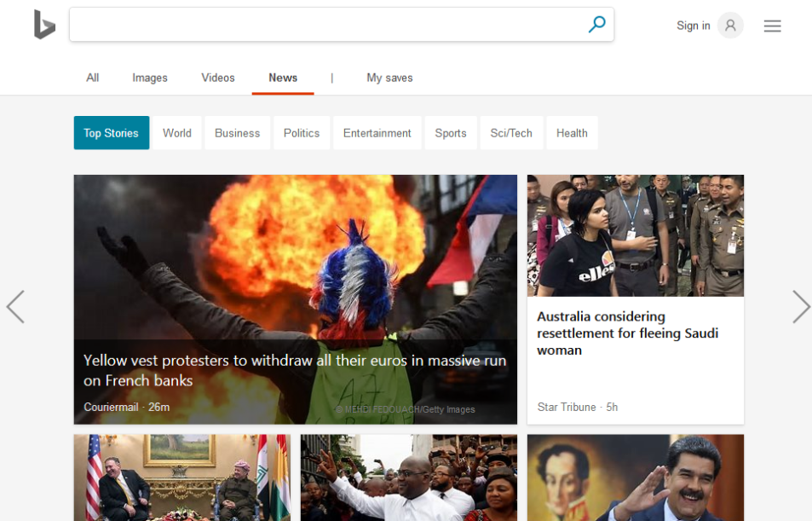The height and width of the screenshot is (521, 812).
Task: Select the Sci/Tech news category
Action: [x=511, y=133]
